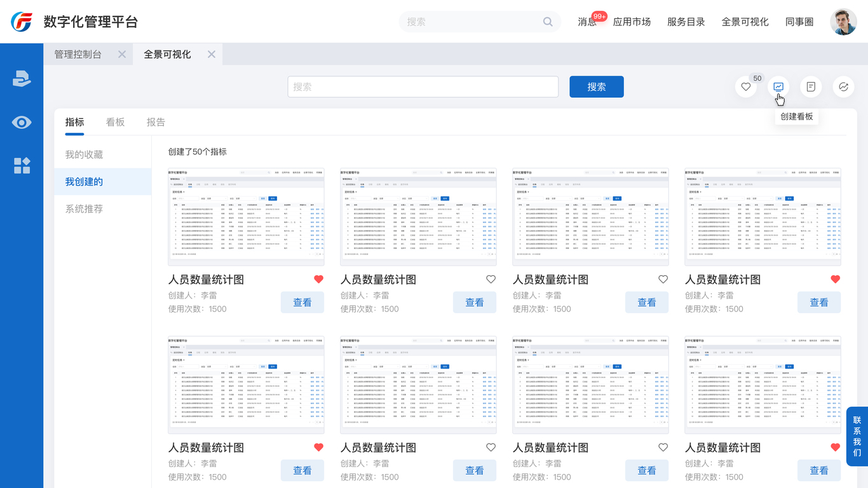Switch to the 看板 tab
The width and height of the screenshot is (868, 488).
point(115,122)
